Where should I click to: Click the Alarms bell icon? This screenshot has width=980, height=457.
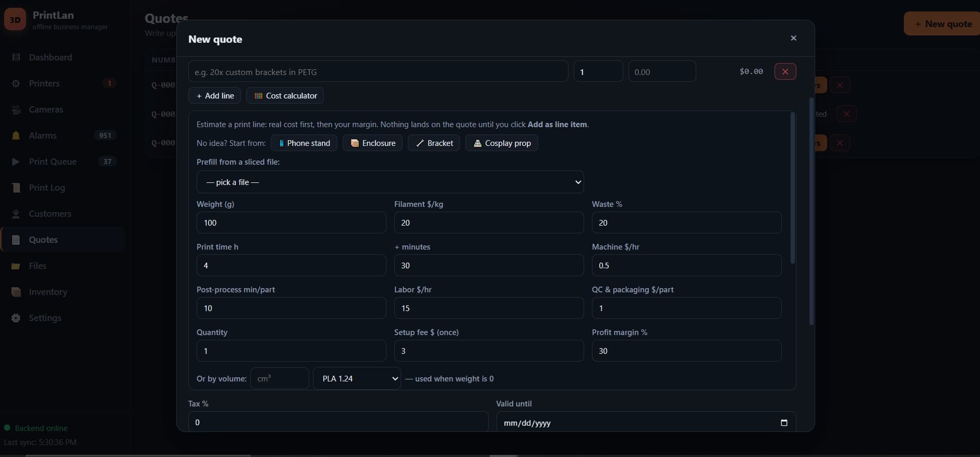(16, 135)
